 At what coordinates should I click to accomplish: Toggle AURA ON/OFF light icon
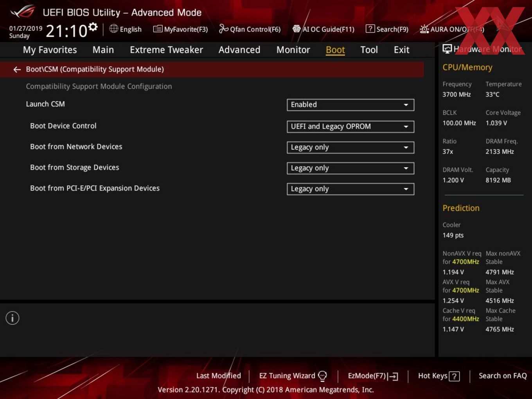coord(424,29)
